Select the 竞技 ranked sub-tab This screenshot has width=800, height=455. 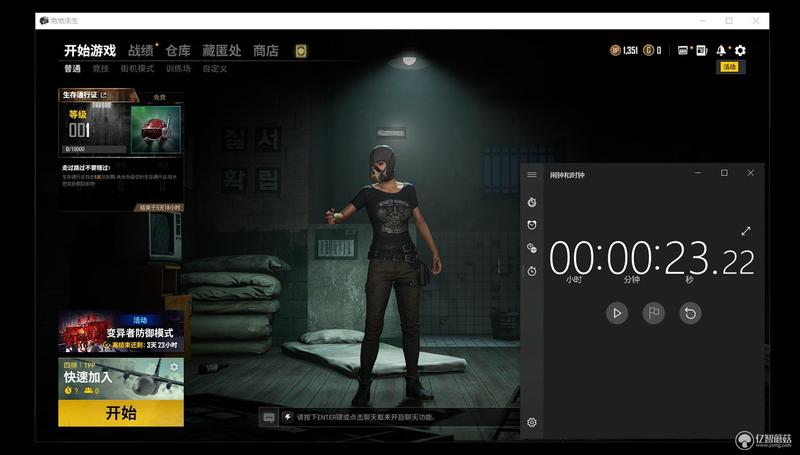pos(101,68)
